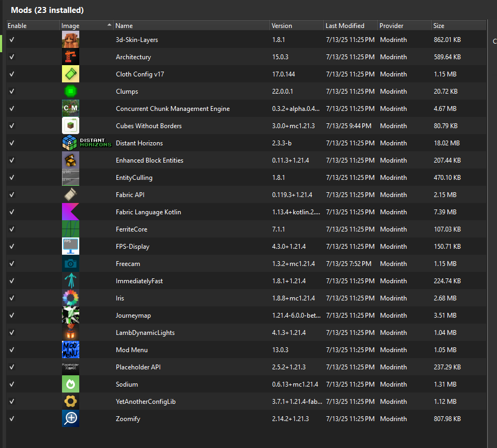Screen dimensions: 497x448
Task: Select the Mod Menu row name
Action: [x=132, y=350]
